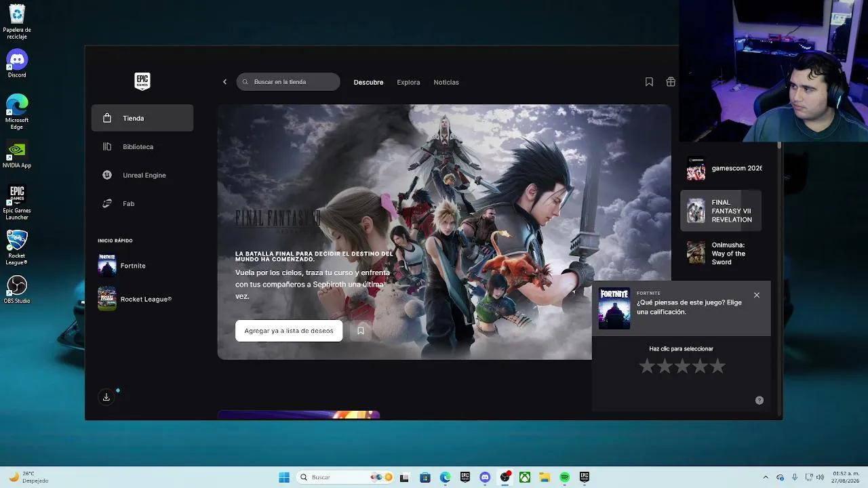Open Microsoft Store from the taskbar
This screenshot has width=868, height=488.
pos(425,477)
